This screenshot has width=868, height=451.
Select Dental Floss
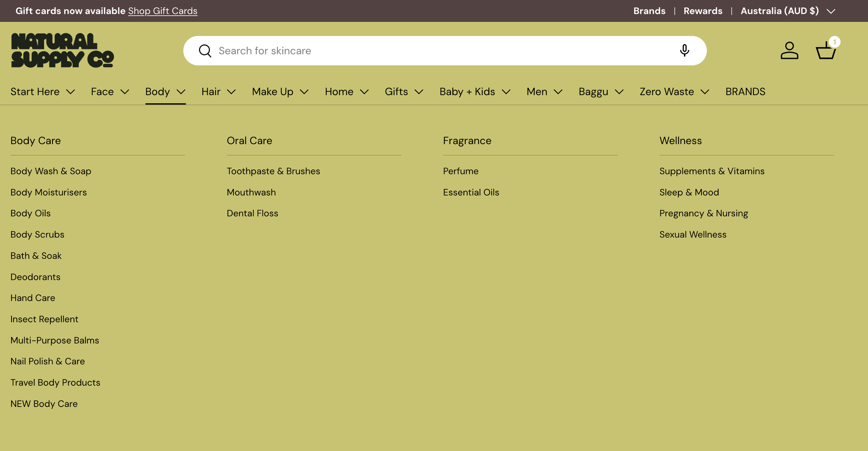pos(252,213)
